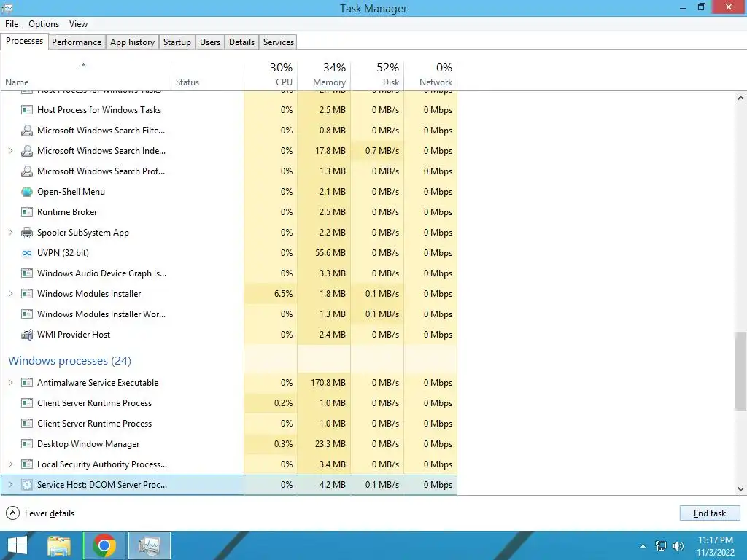Image resolution: width=747 pixels, height=560 pixels.
Task: Expand the Spooler SubSystem App group
Action: [x=10, y=233]
